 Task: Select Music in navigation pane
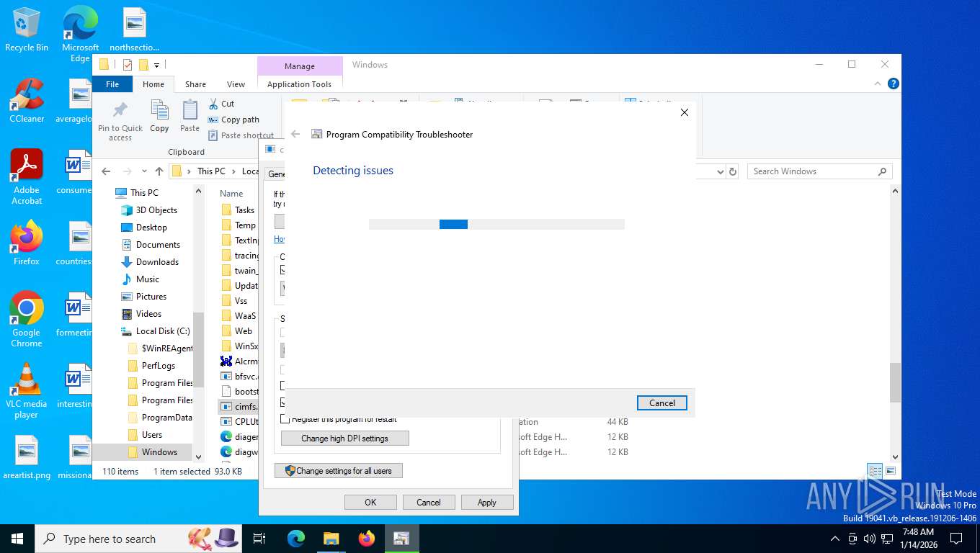click(x=148, y=279)
